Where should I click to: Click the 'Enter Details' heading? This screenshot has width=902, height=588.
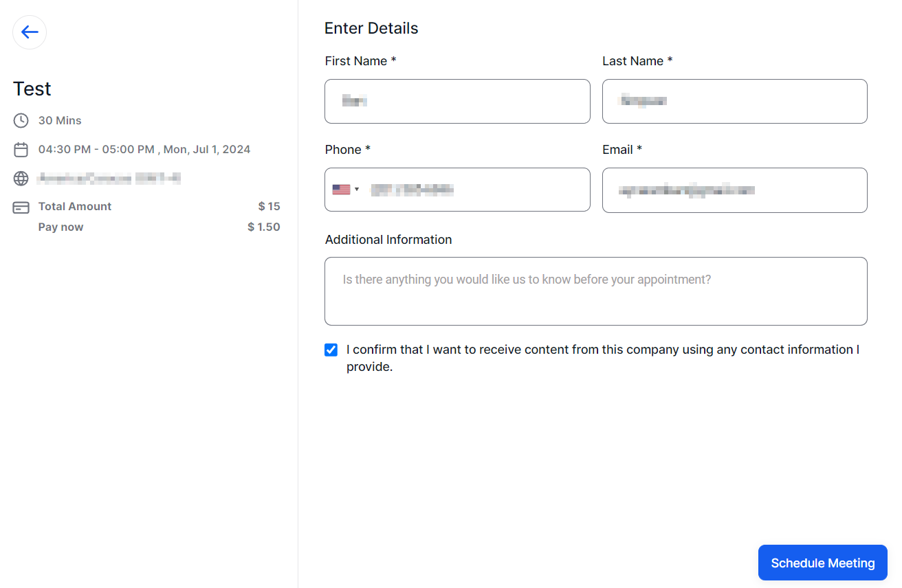pyautogui.click(x=371, y=28)
